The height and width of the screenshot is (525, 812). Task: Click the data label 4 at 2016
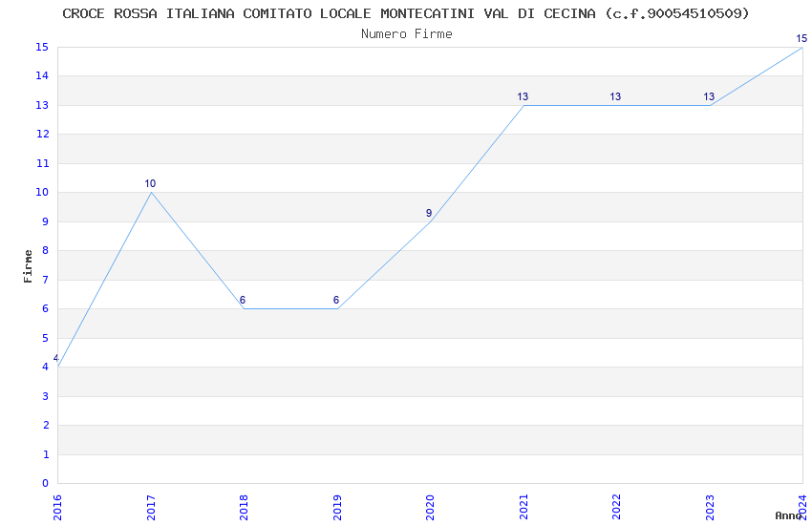[x=55, y=359]
